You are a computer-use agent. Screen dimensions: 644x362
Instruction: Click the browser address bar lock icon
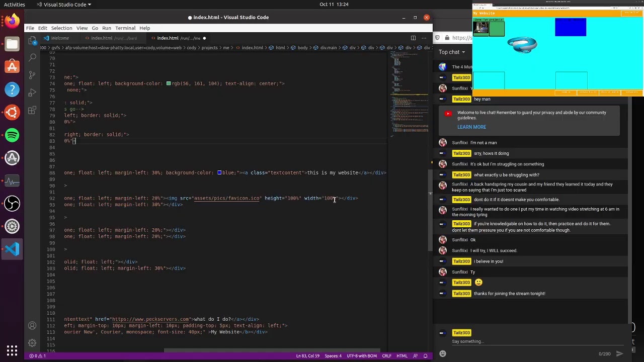[x=446, y=38]
